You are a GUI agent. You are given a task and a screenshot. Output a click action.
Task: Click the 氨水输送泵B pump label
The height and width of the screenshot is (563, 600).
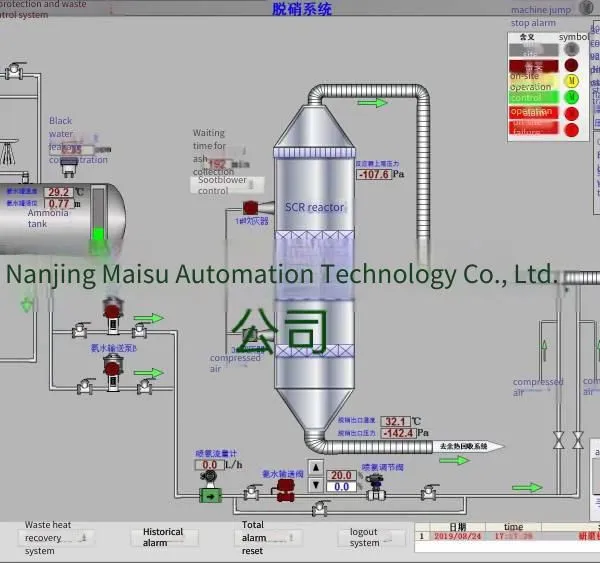114,348
